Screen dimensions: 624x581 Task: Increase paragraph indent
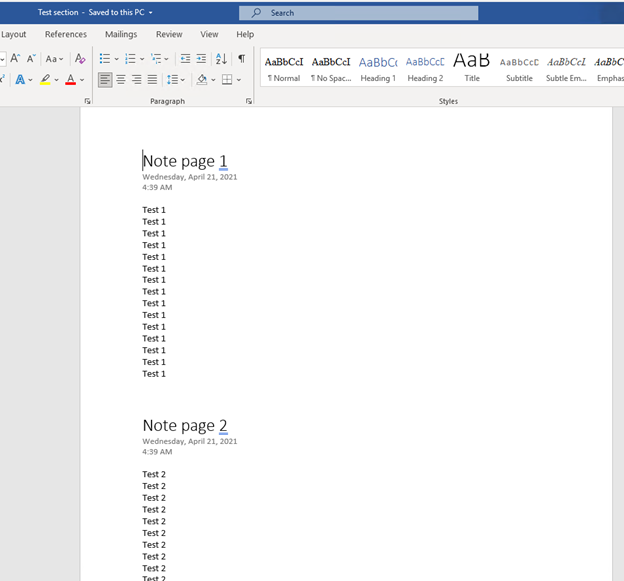point(201,59)
